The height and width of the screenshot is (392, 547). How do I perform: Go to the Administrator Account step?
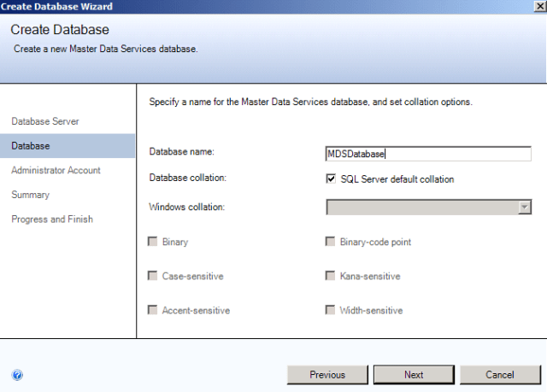[56, 170]
